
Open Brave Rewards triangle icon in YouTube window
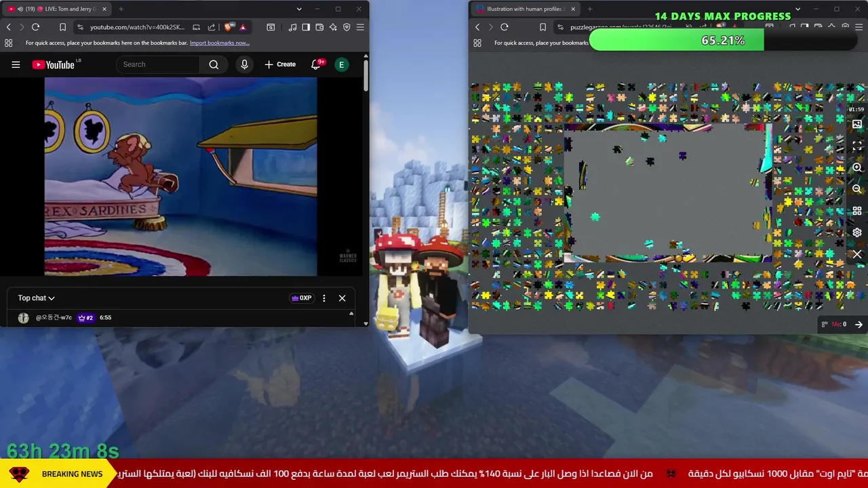point(243,27)
